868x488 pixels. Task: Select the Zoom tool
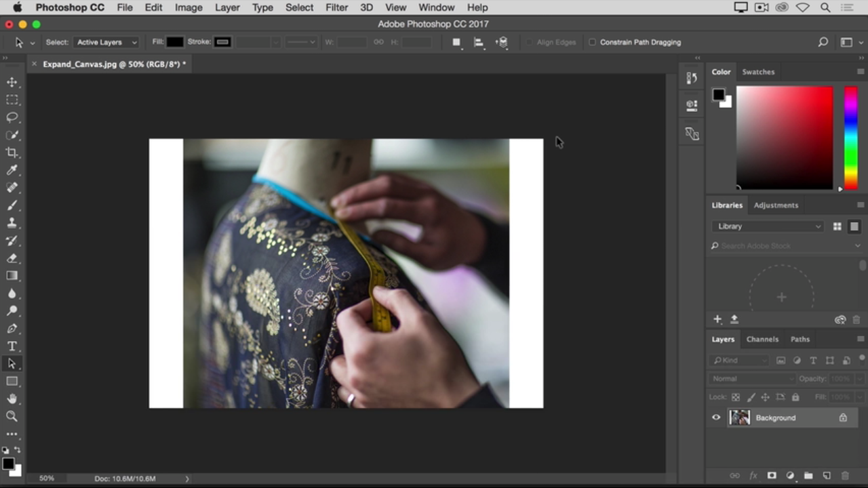12,417
